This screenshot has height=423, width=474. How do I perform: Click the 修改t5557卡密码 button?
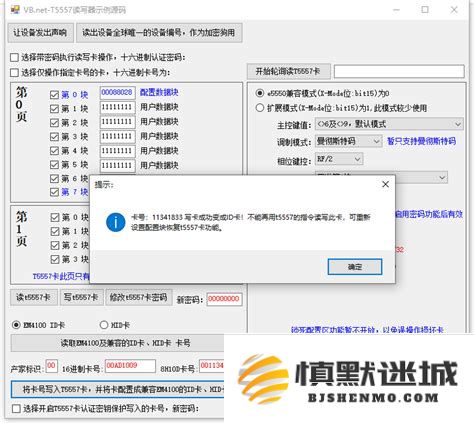[x=139, y=297]
